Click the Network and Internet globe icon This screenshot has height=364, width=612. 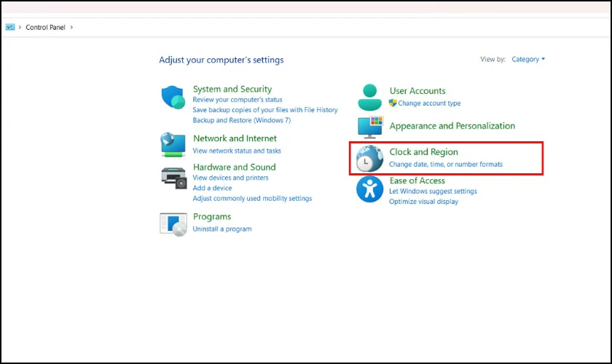[173, 144]
